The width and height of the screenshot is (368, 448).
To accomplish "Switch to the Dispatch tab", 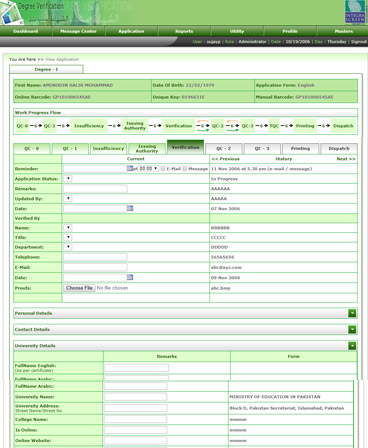I will click(x=339, y=149).
